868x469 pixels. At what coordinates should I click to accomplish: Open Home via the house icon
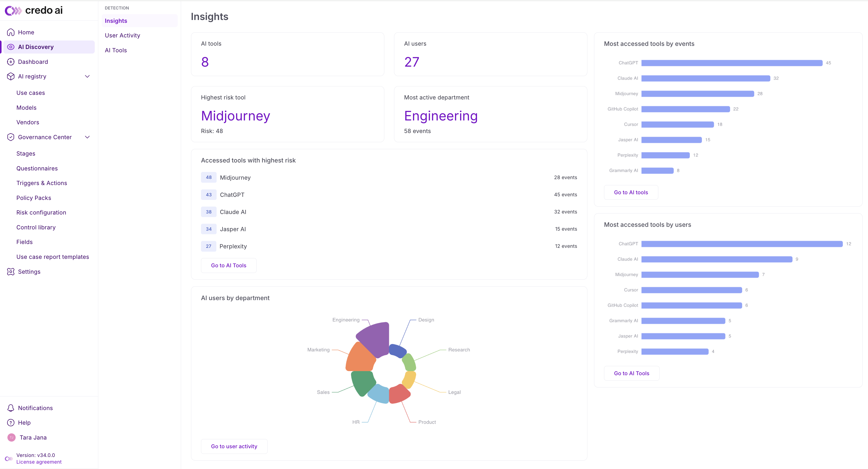(x=11, y=32)
